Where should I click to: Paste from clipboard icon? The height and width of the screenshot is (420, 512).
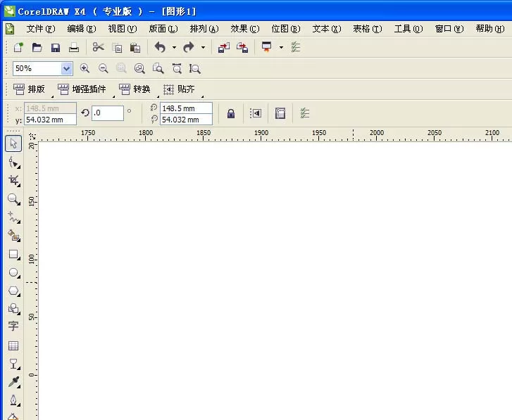pos(135,48)
